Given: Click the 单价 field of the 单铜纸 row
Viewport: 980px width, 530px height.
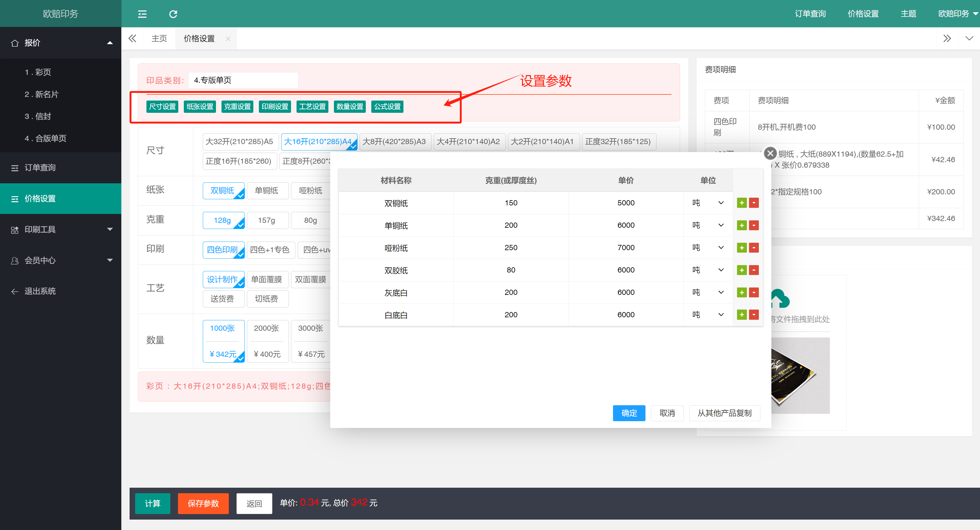Looking at the screenshot, I should tap(626, 225).
